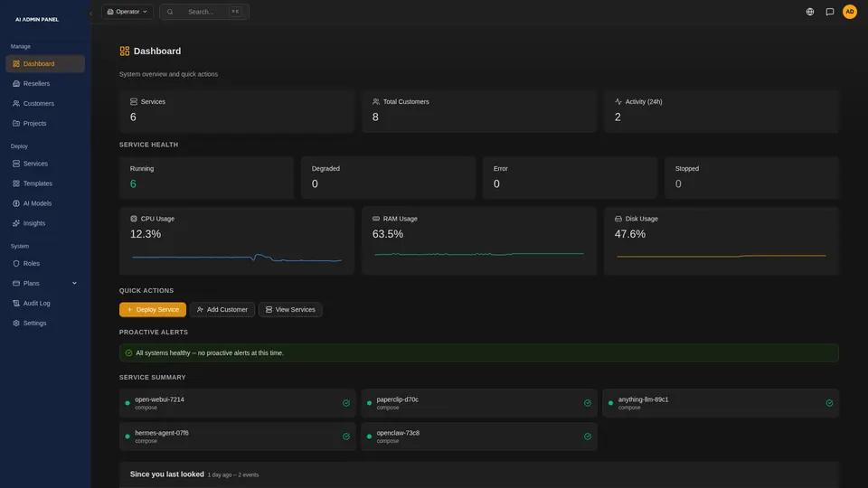Viewport: 868px width, 488px height.
Task: Click the View Services button
Action: point(290,310)
